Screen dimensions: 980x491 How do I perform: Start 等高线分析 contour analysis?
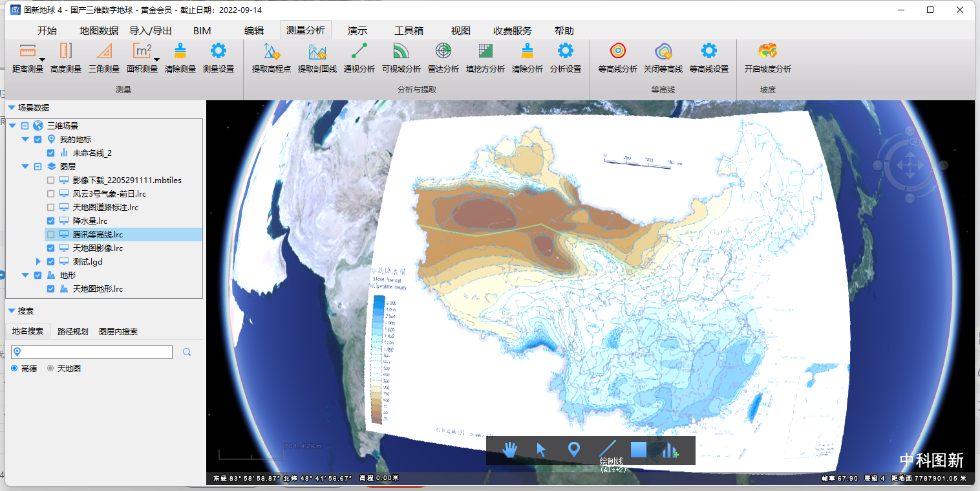[x=618, y=58]
